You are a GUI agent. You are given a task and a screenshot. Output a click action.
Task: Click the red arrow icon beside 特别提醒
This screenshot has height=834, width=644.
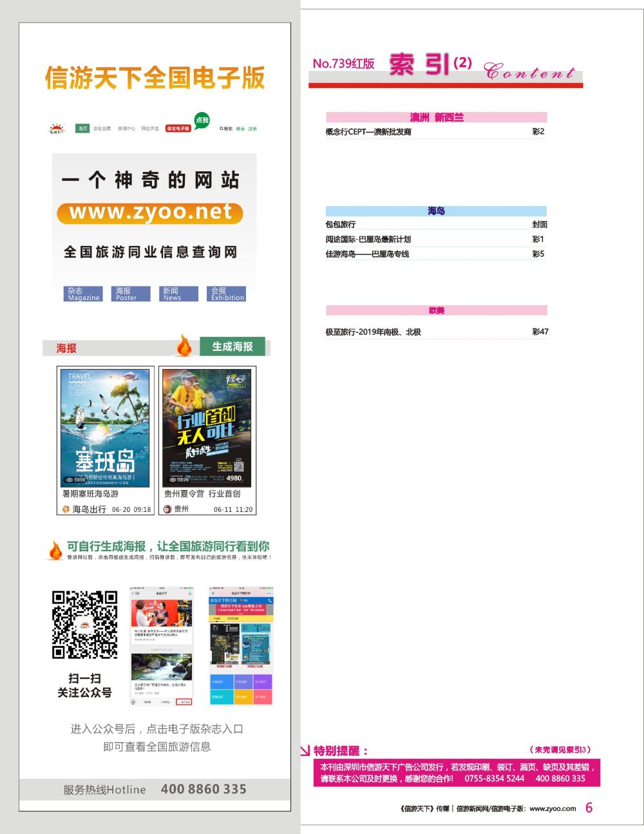pyautogui.click(x=305, y=750)
